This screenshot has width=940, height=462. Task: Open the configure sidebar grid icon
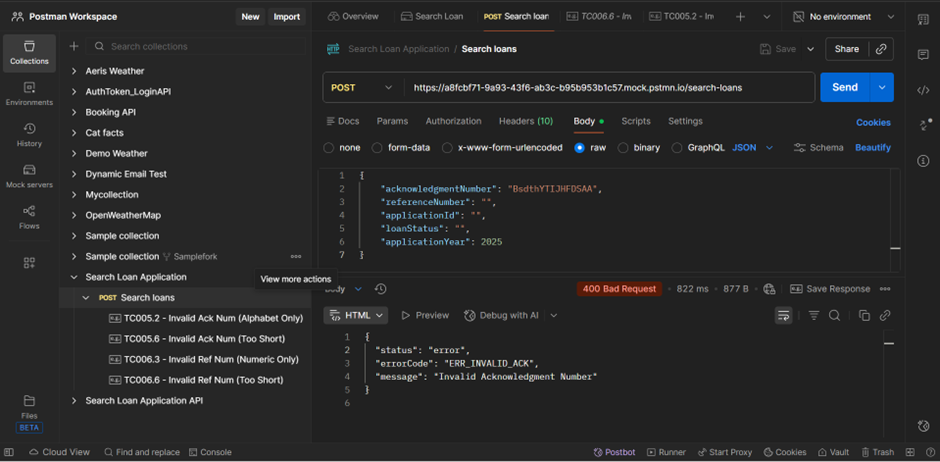pyautogui.click(x=29, y=262)
